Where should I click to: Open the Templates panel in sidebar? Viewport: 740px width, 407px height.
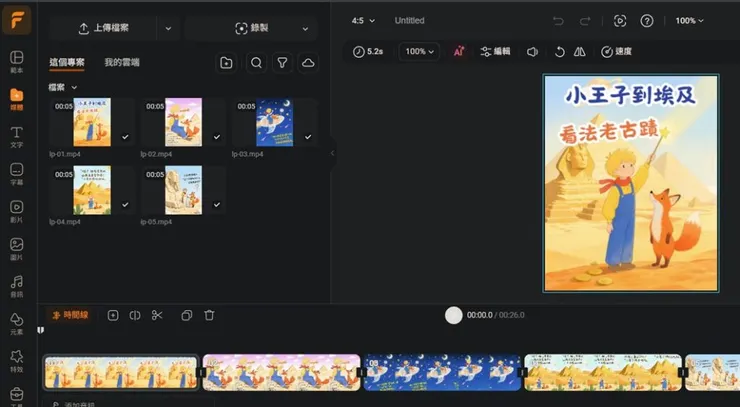(x=17, y=61)
